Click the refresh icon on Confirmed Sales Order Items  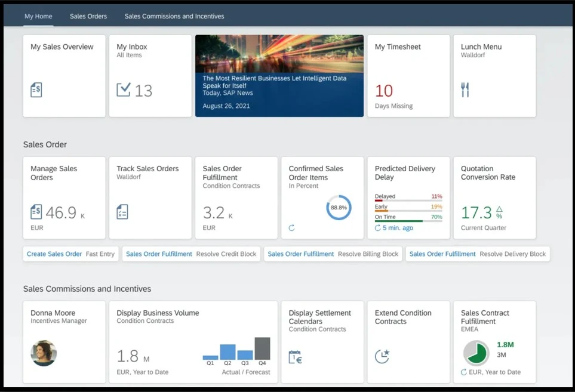click(x=291, y=227)
